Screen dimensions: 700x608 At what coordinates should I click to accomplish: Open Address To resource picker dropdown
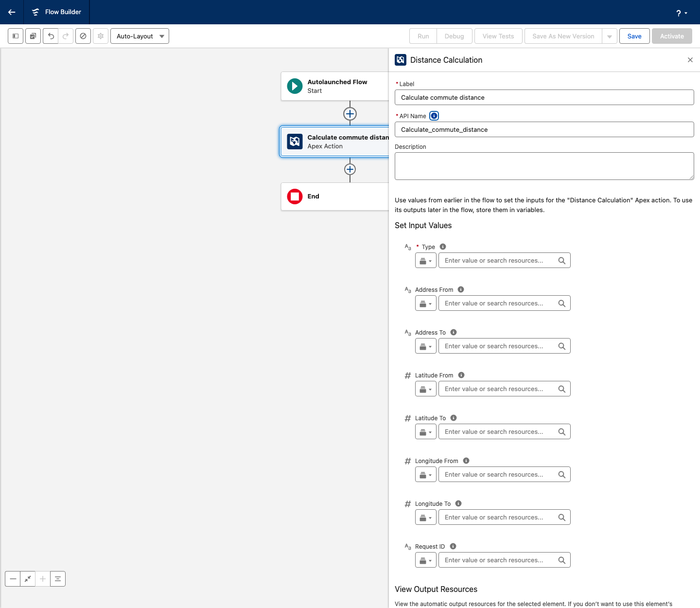(x=426, y=346)
